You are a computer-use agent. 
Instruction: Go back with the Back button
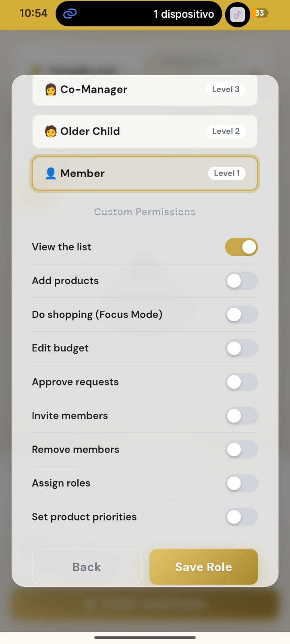(x=87, y=567)
